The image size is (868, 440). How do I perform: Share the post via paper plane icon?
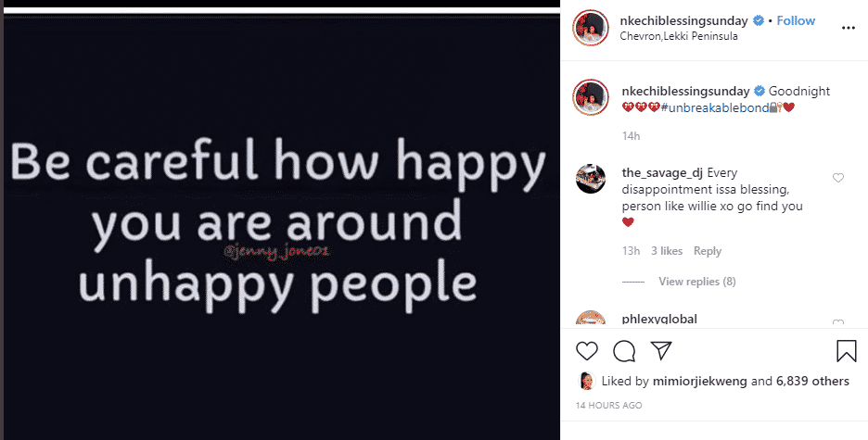point(660,351)
